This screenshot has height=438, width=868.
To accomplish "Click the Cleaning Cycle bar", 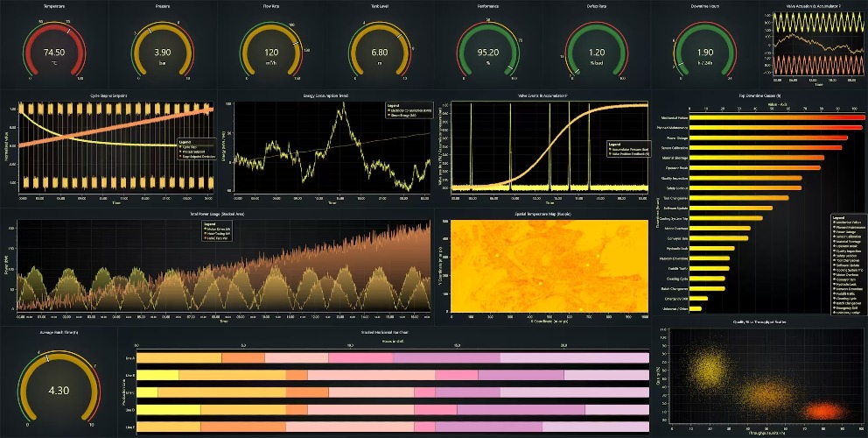I will point(707,279).
